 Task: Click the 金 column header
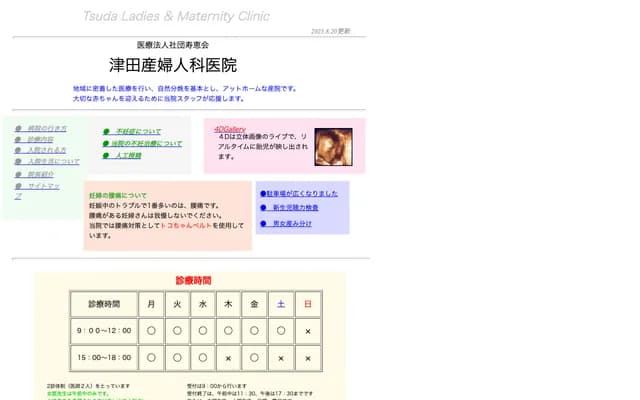click(254, 304)
